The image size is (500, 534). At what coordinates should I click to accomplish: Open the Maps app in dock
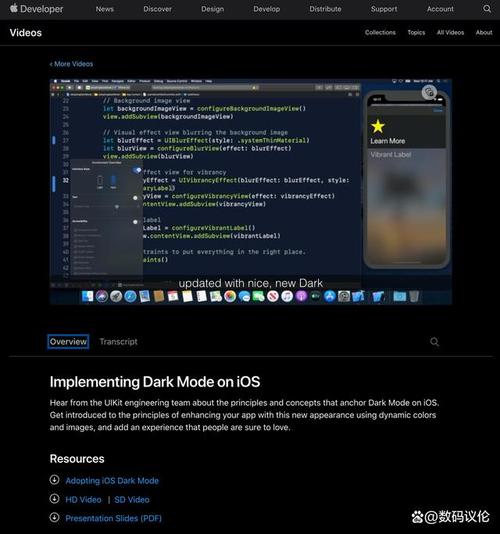(x=216, y=296)
